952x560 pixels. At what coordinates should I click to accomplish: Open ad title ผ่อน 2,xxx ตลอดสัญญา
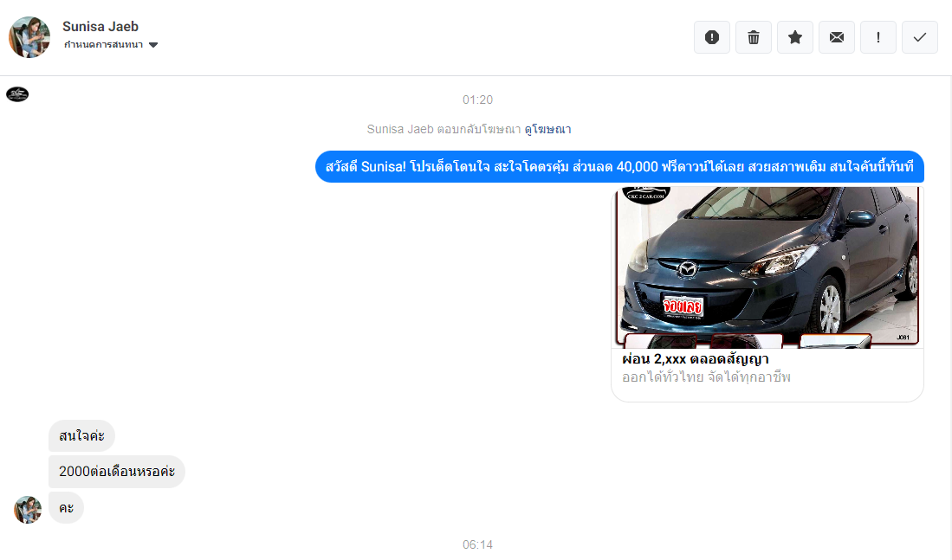pos(696,359)
